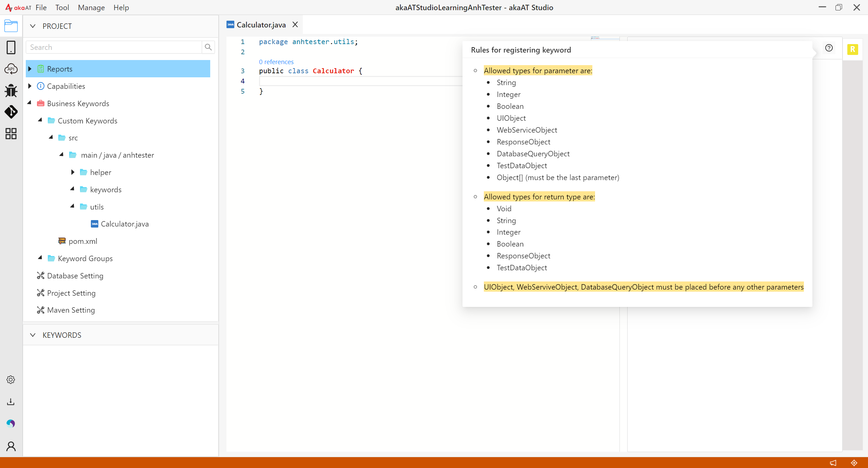
Task: Click the Database Setting tools icon
Action: click(41, 276)
